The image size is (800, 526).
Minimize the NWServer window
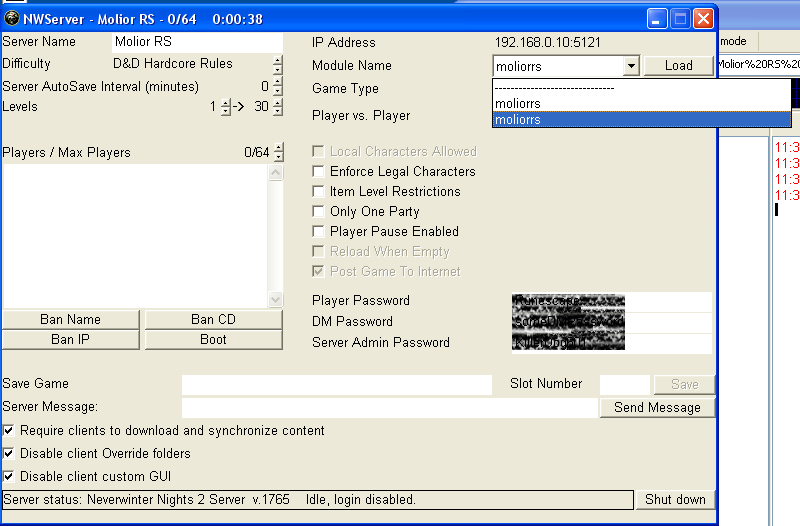[x=657, y=19]
